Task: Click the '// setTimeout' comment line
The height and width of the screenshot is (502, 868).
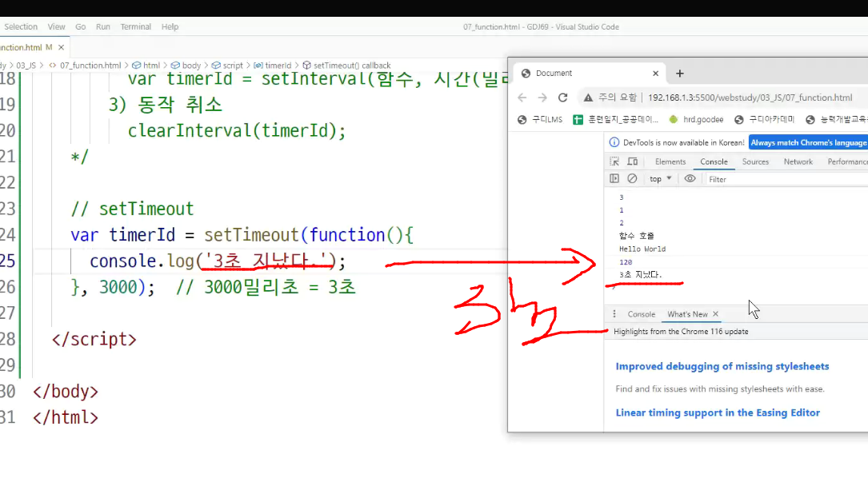Action: click(132, 209)
